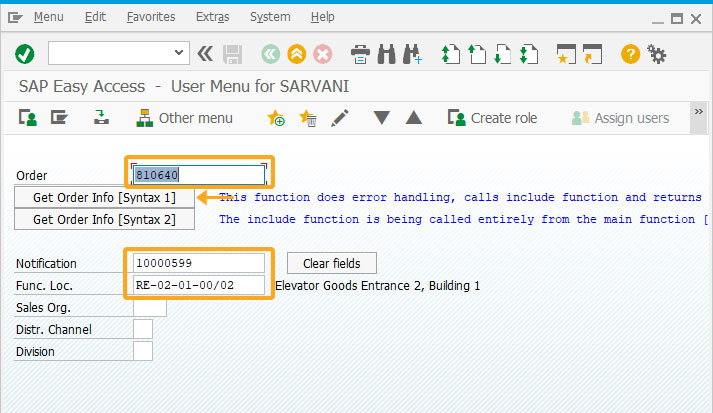The width and height of the screenshot is (713, 413).
Task: Open the Edit menu
Action: coord(95,17)
